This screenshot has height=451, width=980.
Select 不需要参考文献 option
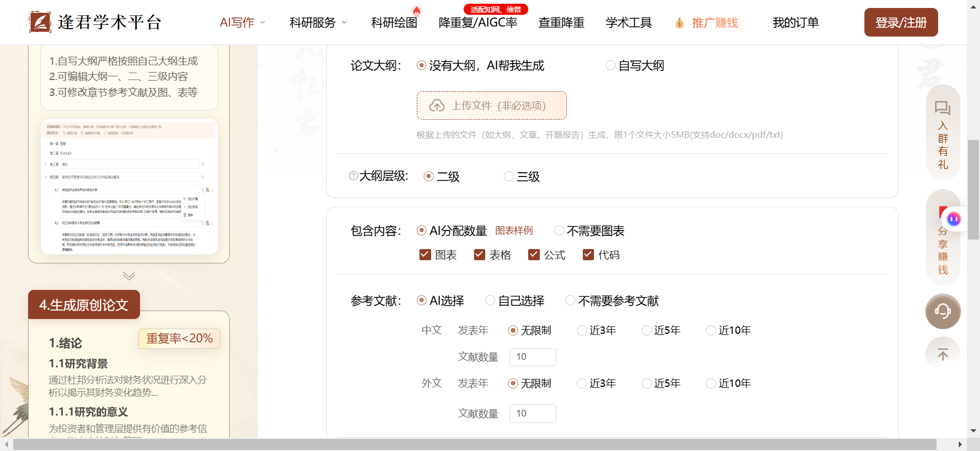570,300
